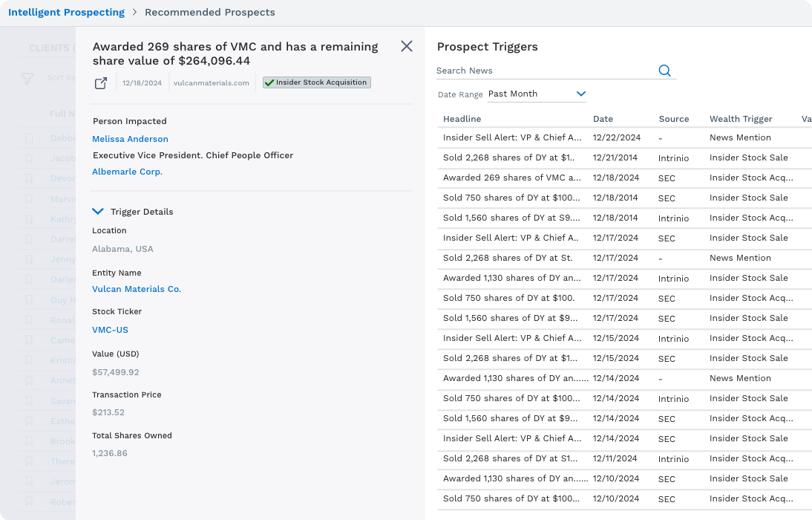Click the VMC-US stock ticker link
This screenshot has width=812, height=520.
110,329
